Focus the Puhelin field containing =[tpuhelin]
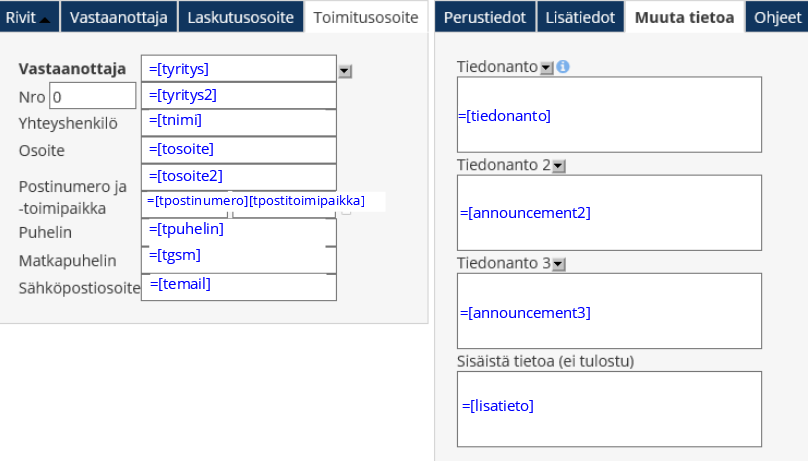809x461 pixels. point(238,231)
